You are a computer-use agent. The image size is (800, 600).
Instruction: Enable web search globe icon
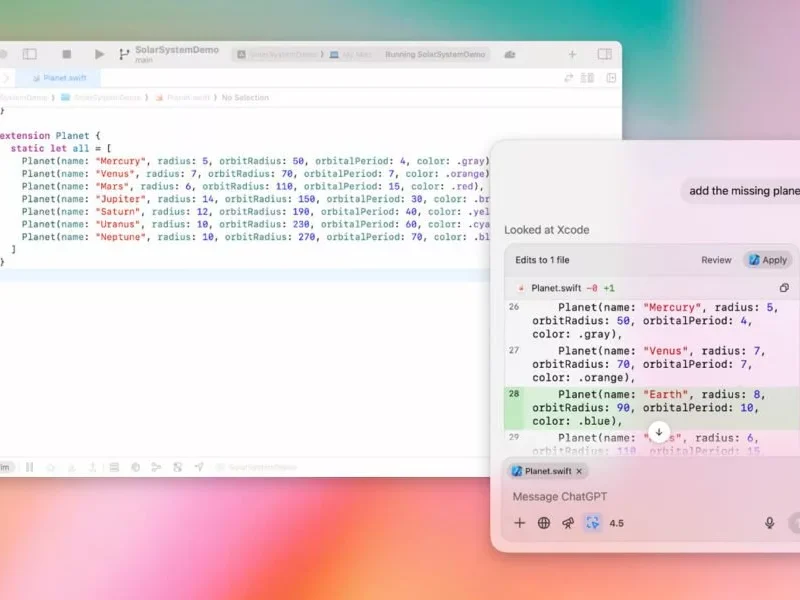[544, 523]
